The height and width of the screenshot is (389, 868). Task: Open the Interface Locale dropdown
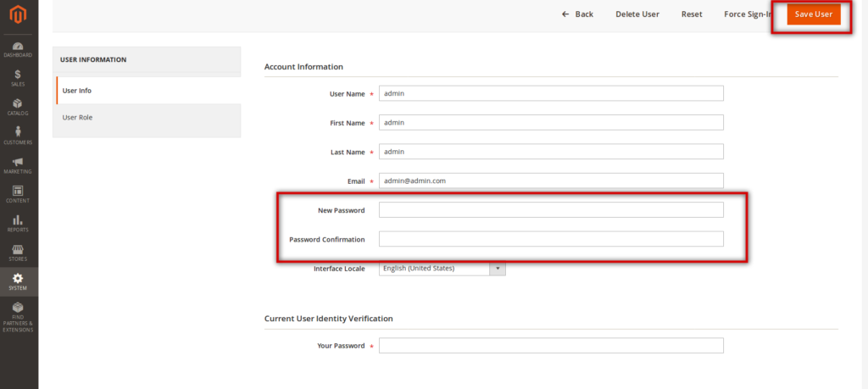(442, 269)
